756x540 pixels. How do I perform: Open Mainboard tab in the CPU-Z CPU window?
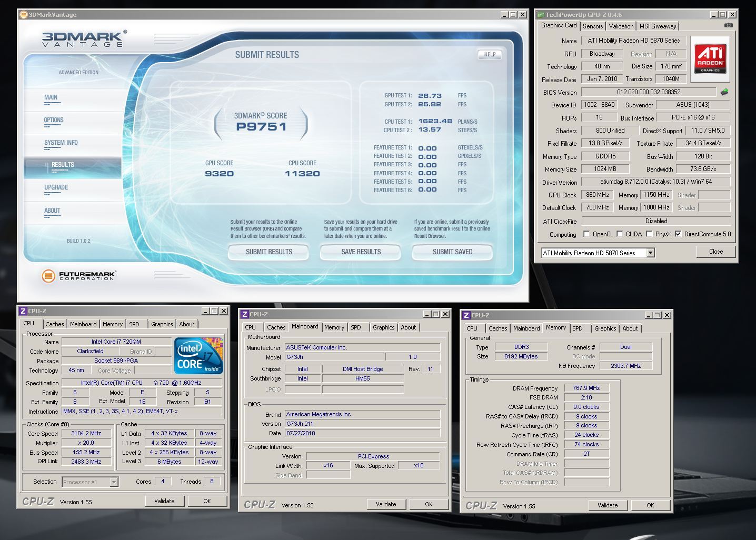point(83,324)
